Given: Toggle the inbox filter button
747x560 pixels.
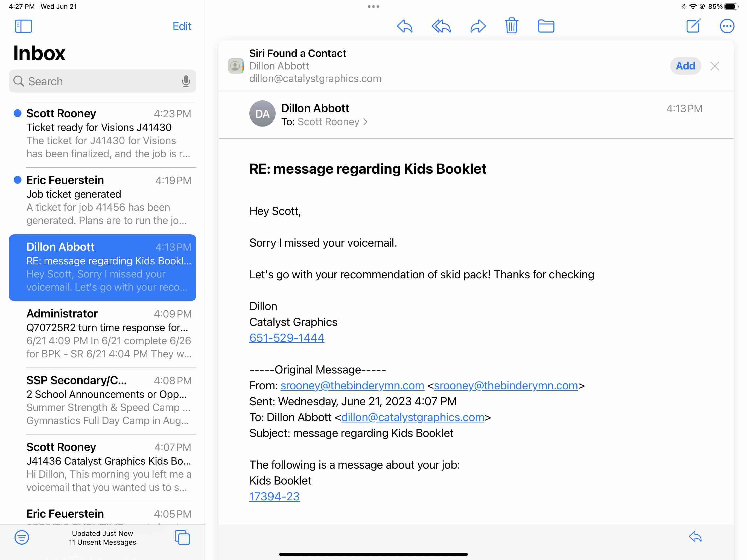Looking at the screenshot, I should click(22, 537).
